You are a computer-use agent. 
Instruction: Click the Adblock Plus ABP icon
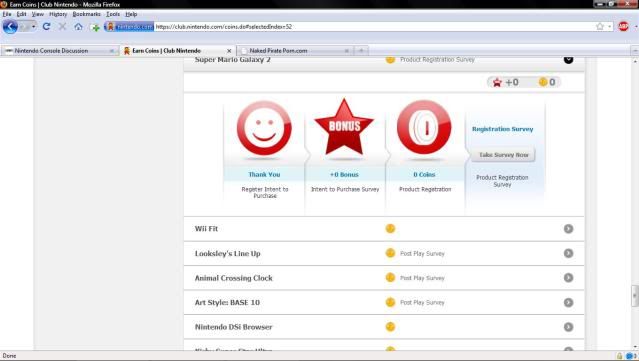(623, 26)
